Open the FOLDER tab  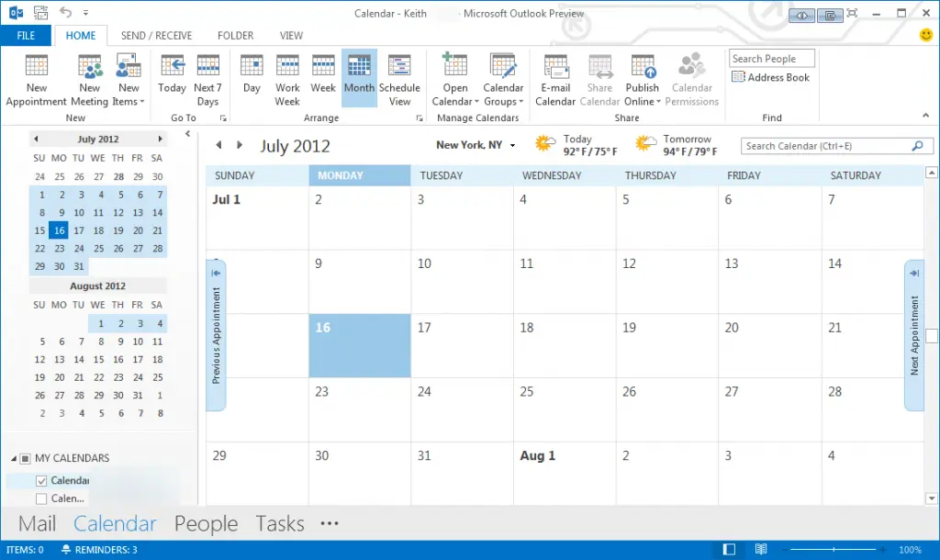(236, 36)
